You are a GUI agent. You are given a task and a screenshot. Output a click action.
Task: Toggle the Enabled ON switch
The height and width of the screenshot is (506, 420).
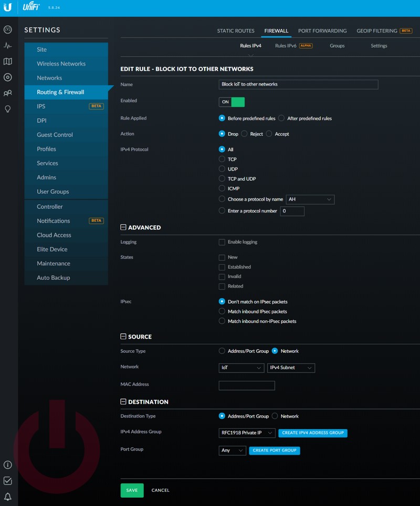pos(232,102)
